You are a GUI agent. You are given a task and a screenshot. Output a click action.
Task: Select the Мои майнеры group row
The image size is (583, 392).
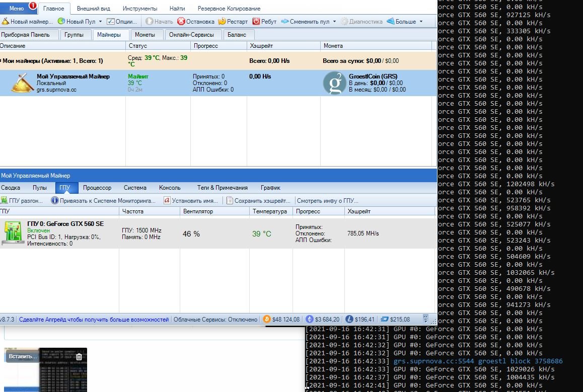tap(218, 60)
